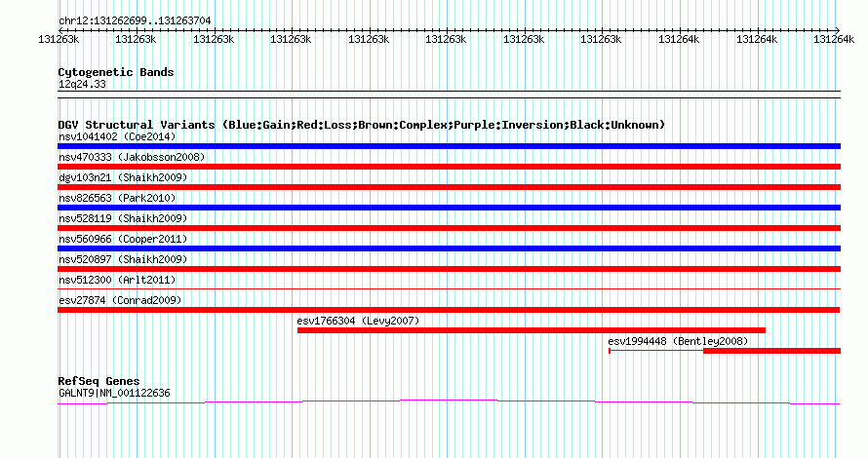
Task: Select the red glyph of esv1994448
Action: 725,351
